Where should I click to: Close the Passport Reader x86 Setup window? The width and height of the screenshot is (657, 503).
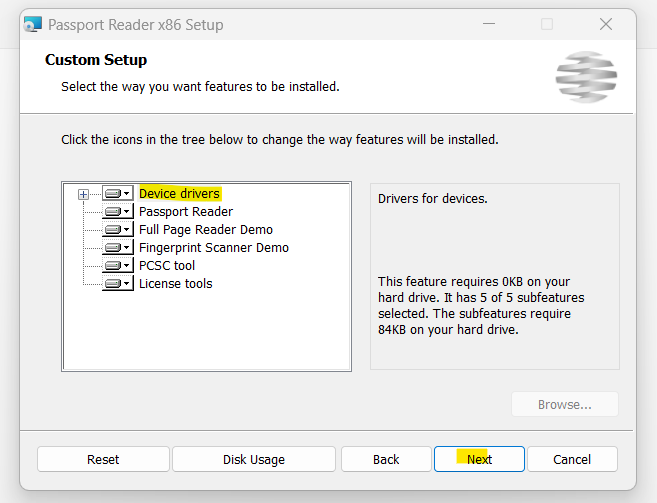[x=606, y=24]
